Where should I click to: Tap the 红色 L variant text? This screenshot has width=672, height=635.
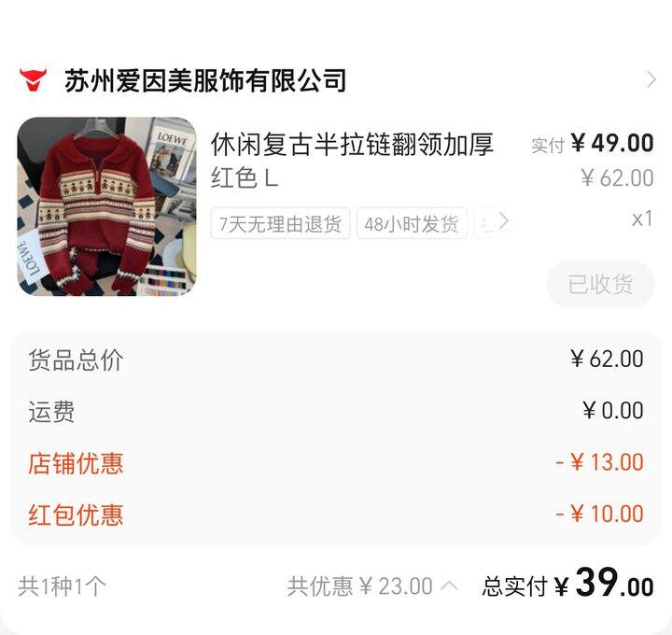(x=245, y=178)
